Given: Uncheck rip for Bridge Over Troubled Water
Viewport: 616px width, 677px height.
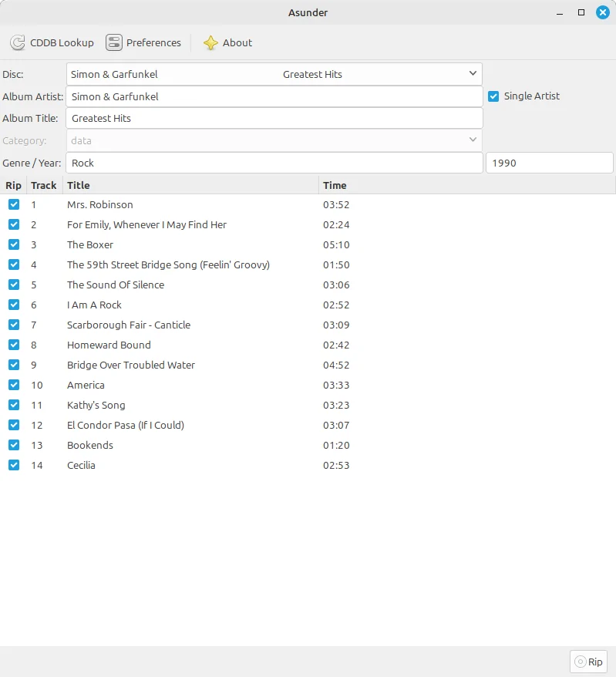Looking at the screenshot, I should (14, 365).
